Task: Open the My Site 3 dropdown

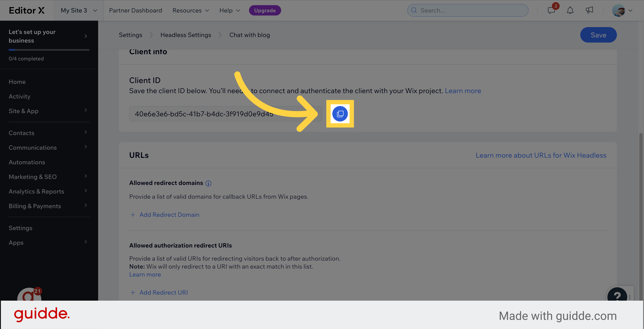Action: point(79,10)
